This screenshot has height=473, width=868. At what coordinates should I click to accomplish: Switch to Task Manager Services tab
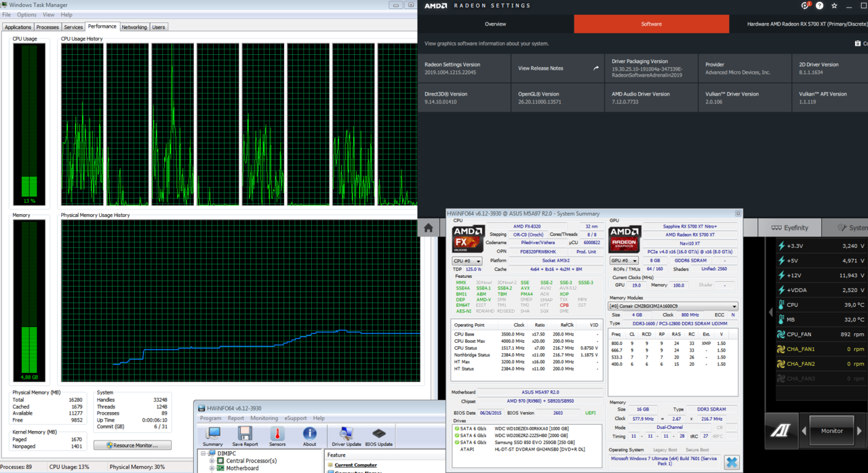73,27
